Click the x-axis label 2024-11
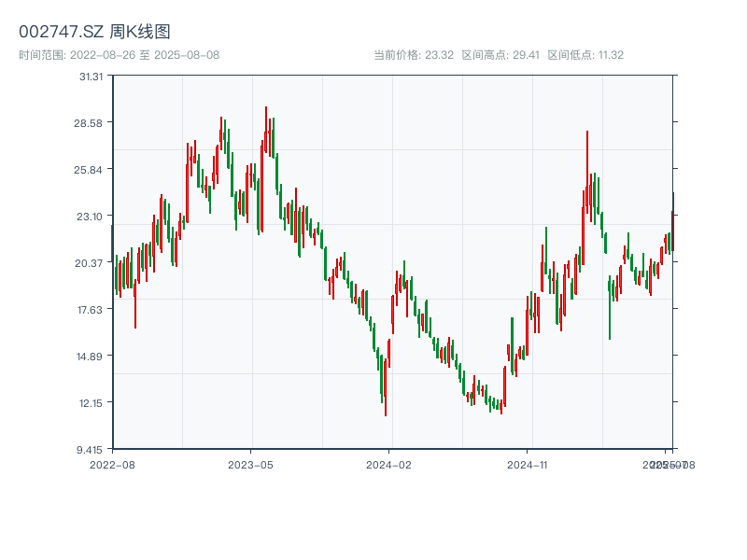Screen dimensions: 747x560 click(527, 465)
